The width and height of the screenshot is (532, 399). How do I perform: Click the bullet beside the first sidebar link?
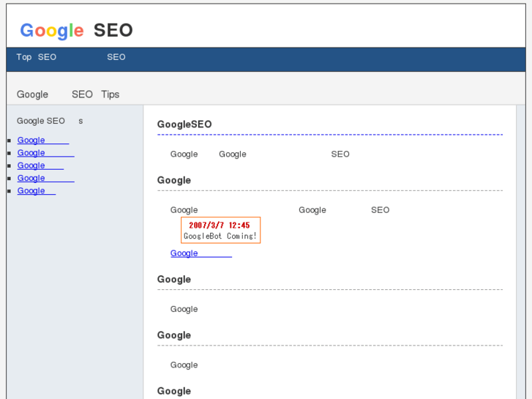9,141
